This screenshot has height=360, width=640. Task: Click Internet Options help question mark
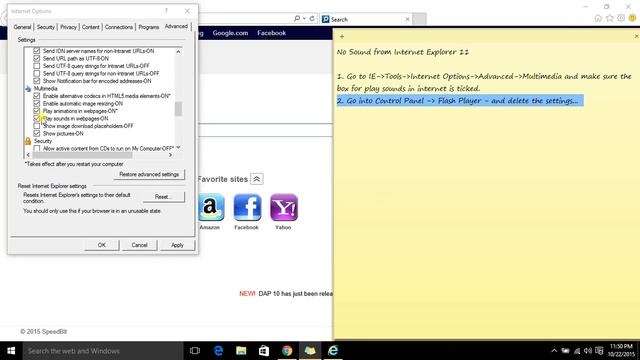167,11
